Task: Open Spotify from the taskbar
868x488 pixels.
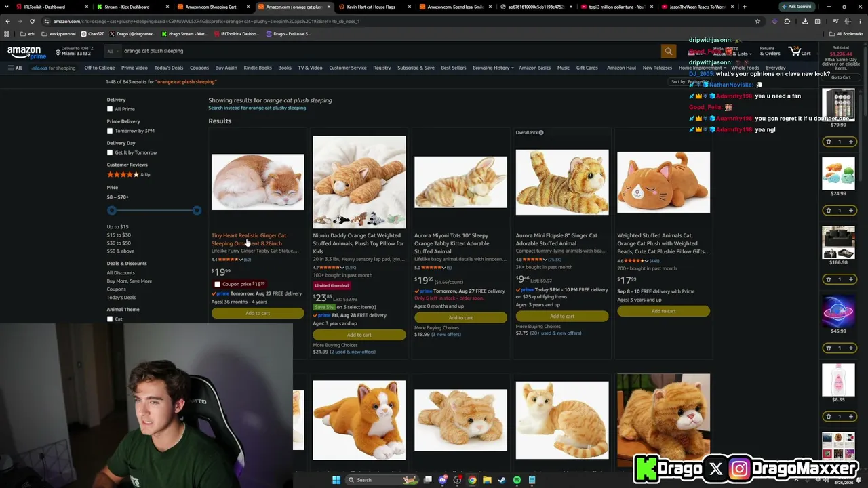Action: [517, 480]
